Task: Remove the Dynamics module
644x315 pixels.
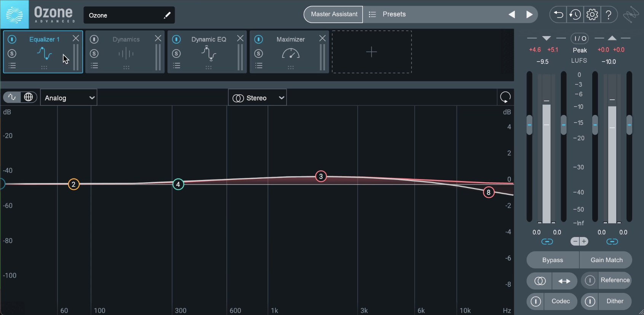Action: click(x=158, y=38)
